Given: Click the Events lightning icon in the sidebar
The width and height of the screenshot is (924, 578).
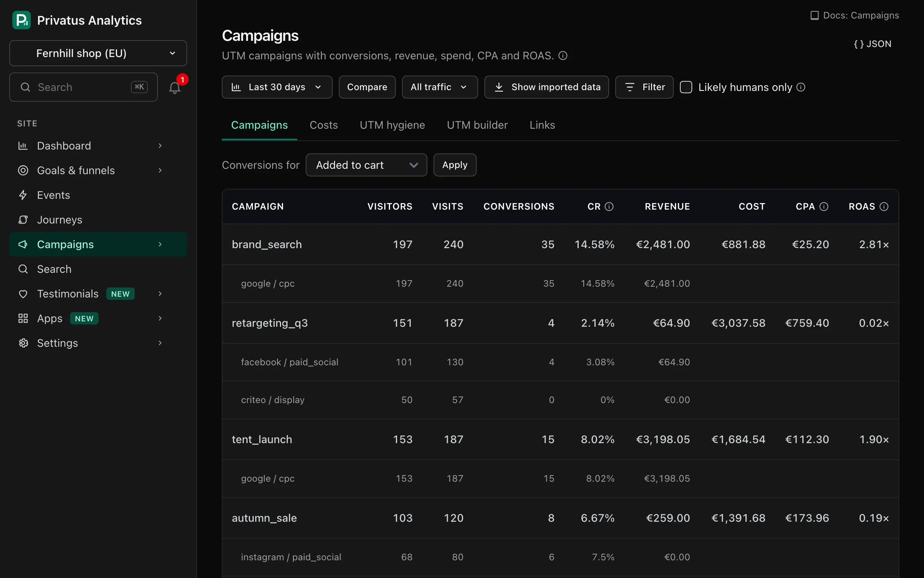Looking at the screenshot, I should [23, 195].
